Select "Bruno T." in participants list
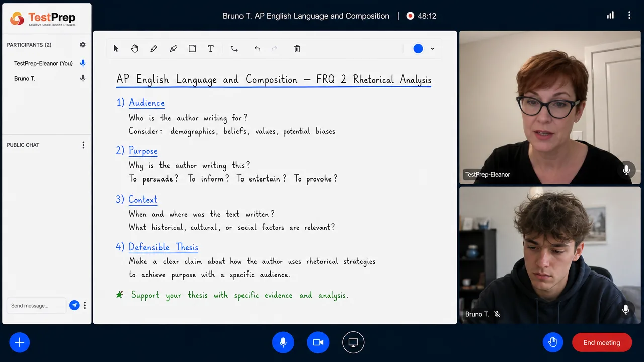The height and width of the screenshot is (362, 644). click(25, 78)
